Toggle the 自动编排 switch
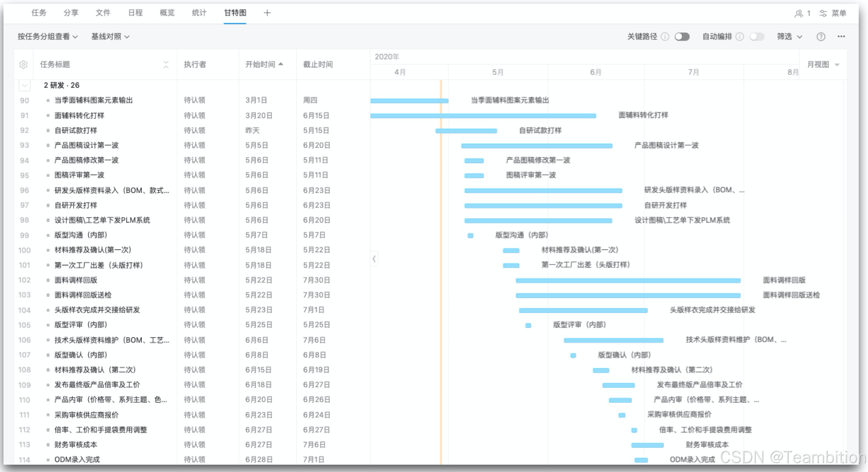 [x=757, y=37]
